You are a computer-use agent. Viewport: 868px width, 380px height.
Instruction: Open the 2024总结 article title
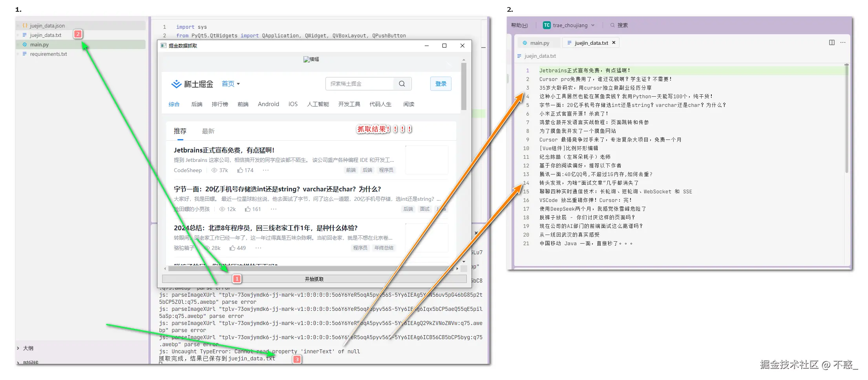click(266, 228)
